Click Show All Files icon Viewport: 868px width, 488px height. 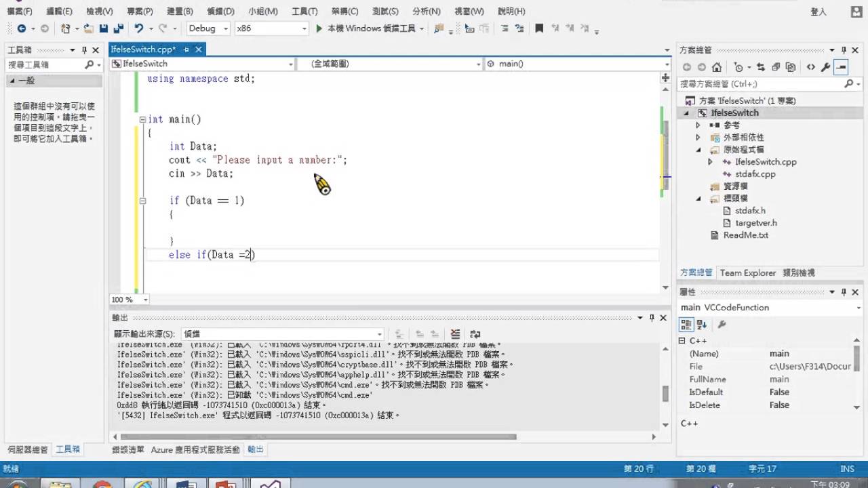click(791, 67)
